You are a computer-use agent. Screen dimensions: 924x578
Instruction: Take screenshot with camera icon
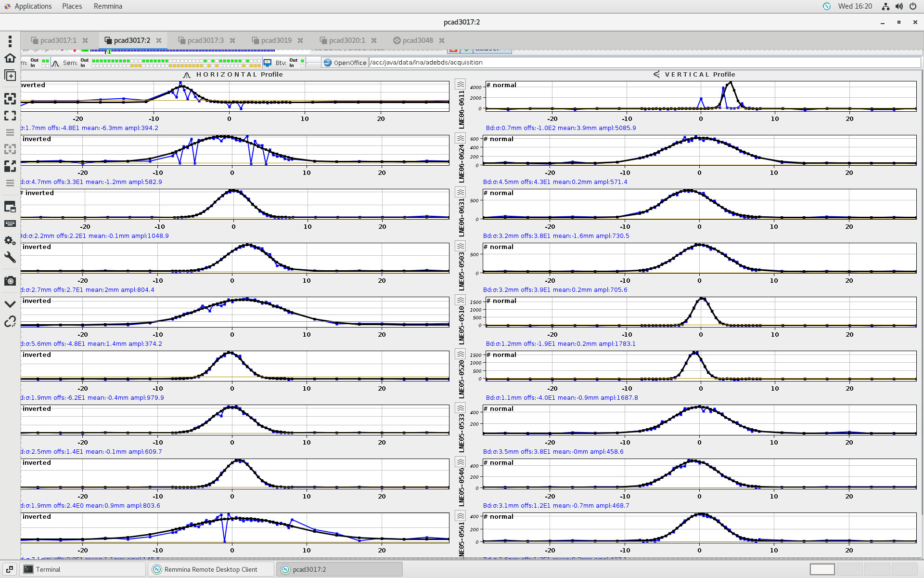click(x=10, y=281)
